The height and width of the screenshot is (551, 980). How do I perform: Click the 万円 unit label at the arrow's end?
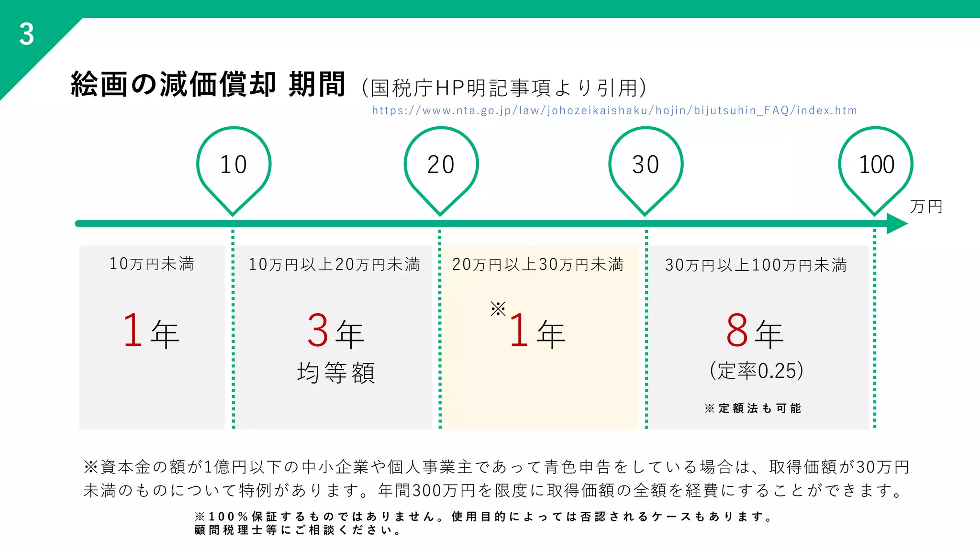(926, 207)
